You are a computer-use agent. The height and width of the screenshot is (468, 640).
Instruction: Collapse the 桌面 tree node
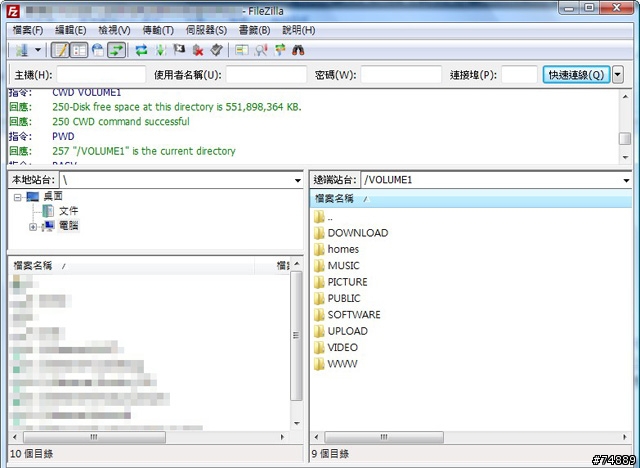(x=17, y=197)
